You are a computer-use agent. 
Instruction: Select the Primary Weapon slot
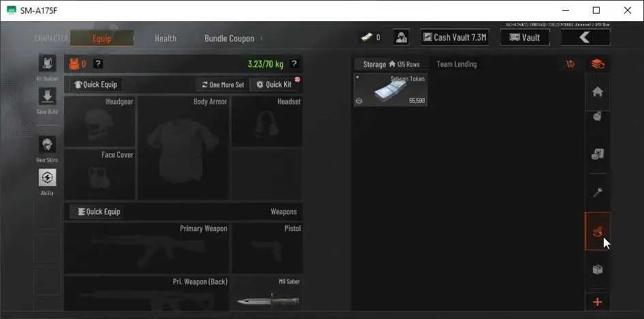(147, 248)
